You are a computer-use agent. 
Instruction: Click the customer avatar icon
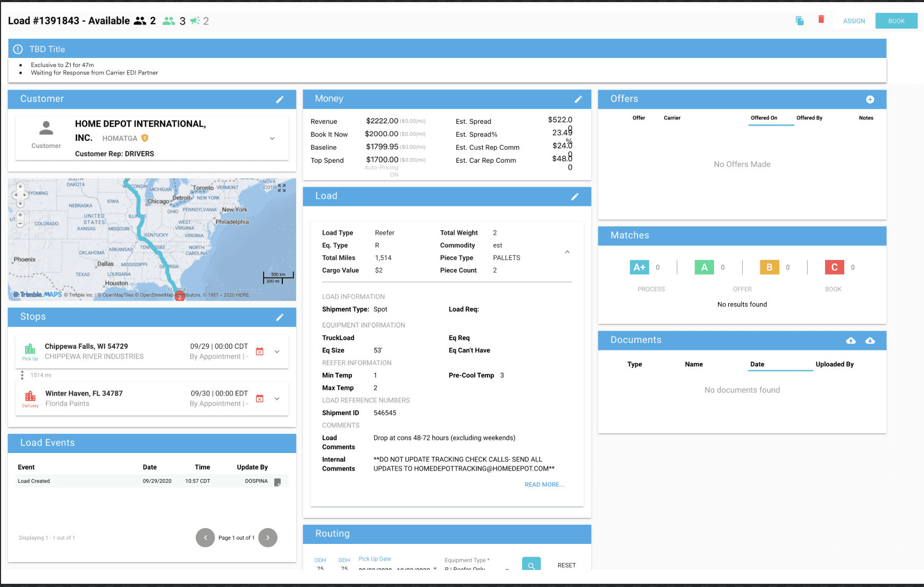coord(46,128)
